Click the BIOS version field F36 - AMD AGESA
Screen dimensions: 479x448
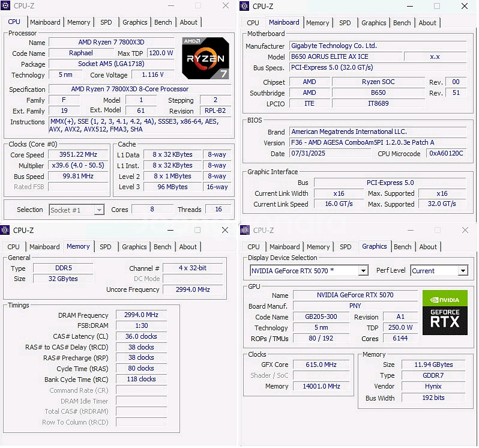pyautogui.click(x=378, y=142)
